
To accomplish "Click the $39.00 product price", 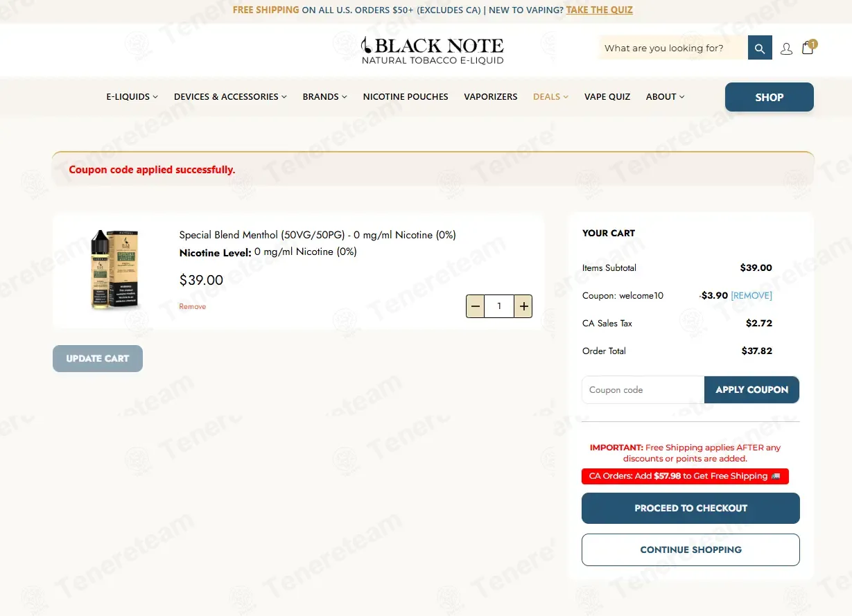I will tap(201, 280).
